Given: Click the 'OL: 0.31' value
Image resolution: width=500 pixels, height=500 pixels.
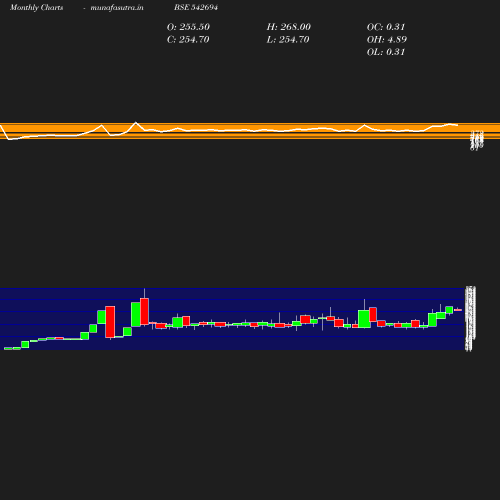Looking at the screenshot, I should click(386, 52).
